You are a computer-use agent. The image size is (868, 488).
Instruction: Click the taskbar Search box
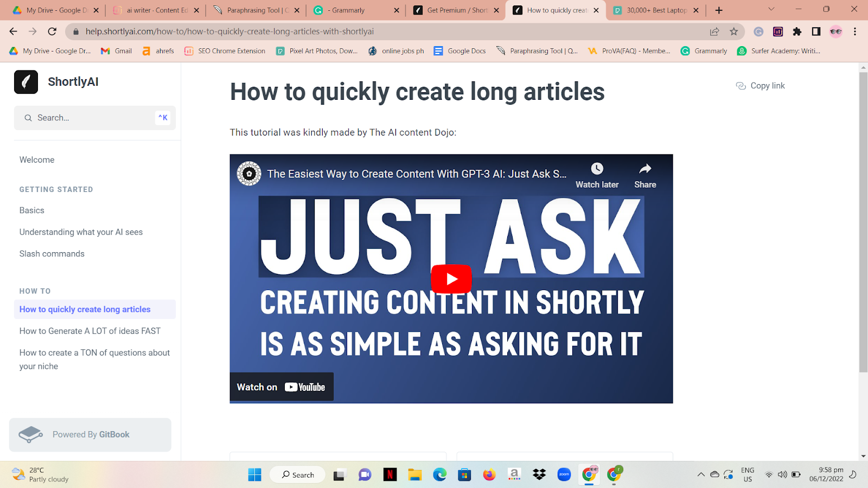pos(297,475)
